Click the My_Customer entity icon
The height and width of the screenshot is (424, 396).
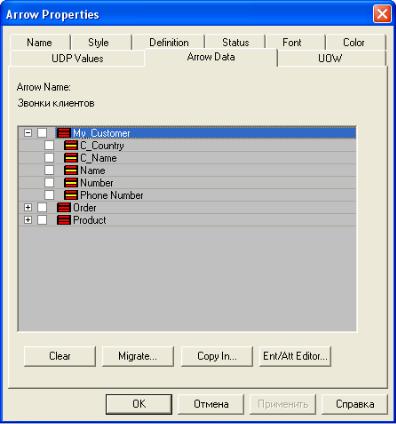click(x=64, y=133)
